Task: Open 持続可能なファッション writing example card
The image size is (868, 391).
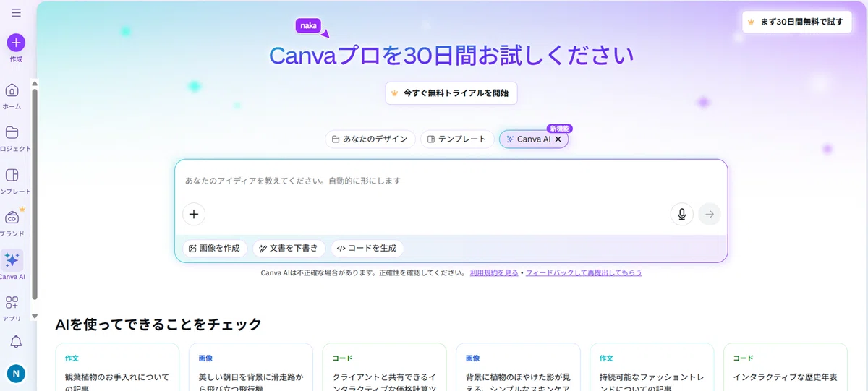Action: pyautogui.click(x=652, y=367)
